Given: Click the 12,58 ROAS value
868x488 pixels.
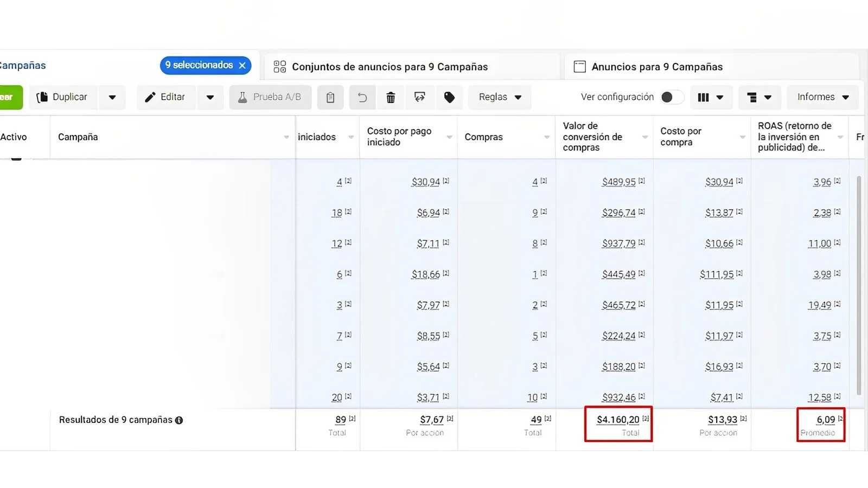Looking at the screenshot, I should (819, 398).
